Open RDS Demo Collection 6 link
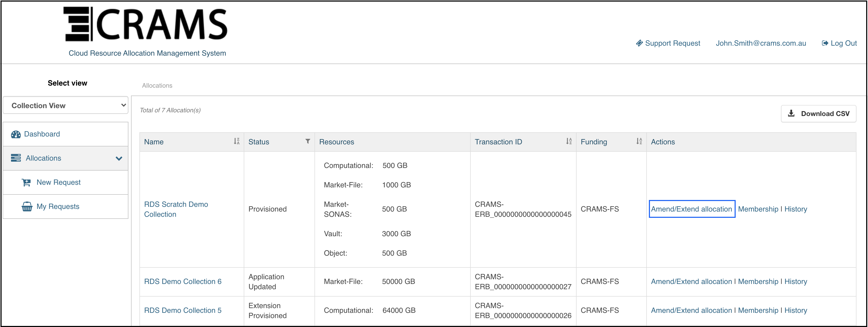Screen dimensions: 868x327 pos(183,281)
